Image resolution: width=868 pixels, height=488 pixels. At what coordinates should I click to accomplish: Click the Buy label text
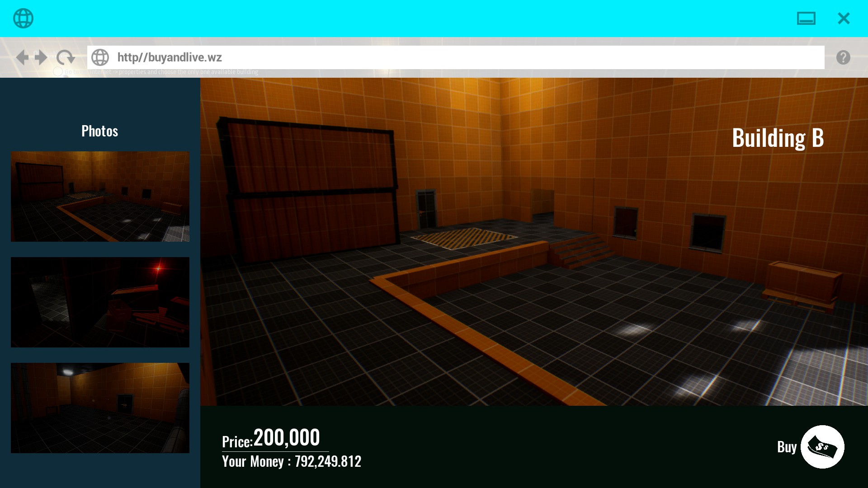click(x=787, y=447)
